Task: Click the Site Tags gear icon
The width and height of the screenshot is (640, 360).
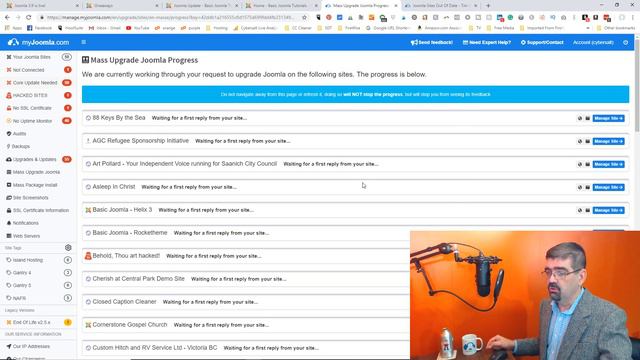Action: click(68, 248)
